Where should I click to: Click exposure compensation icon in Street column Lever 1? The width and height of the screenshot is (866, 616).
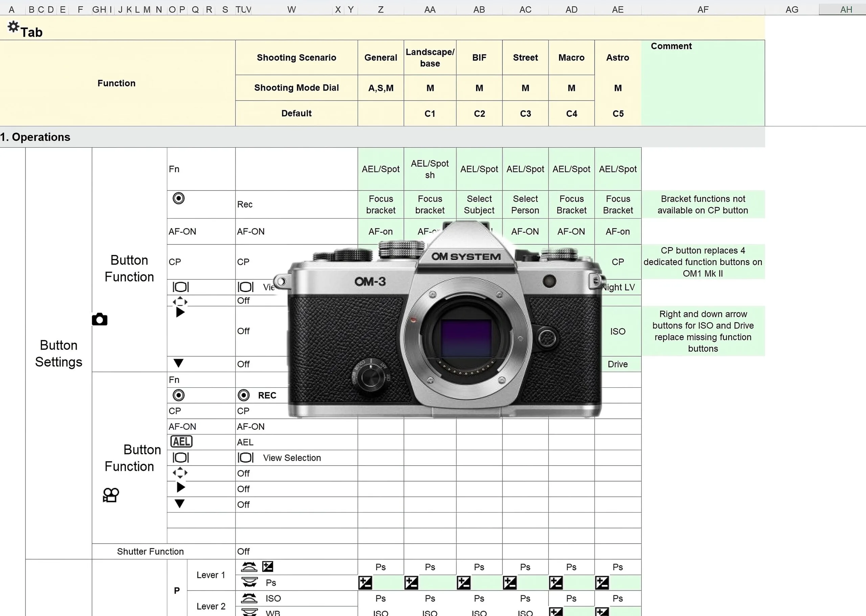tap(510, 583)
